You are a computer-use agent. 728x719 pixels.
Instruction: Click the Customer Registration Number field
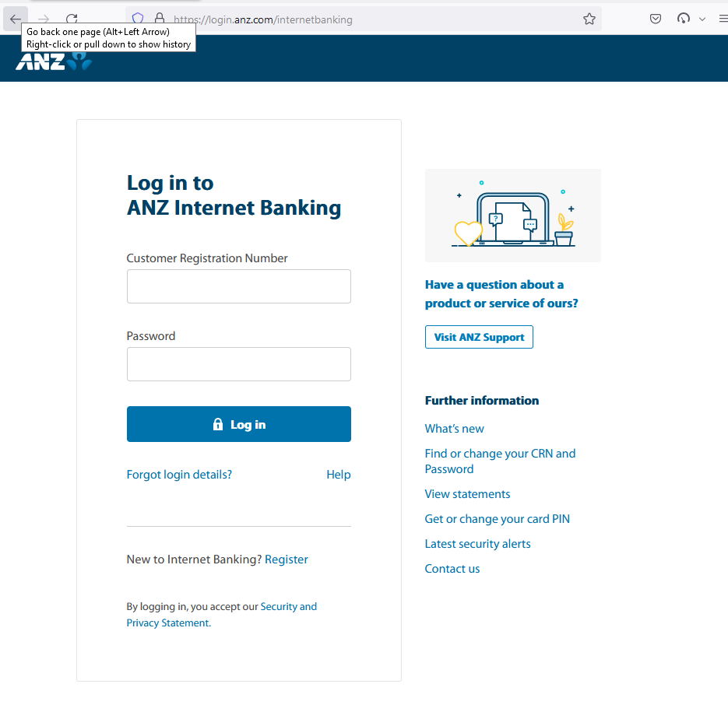tap(238, 286)
